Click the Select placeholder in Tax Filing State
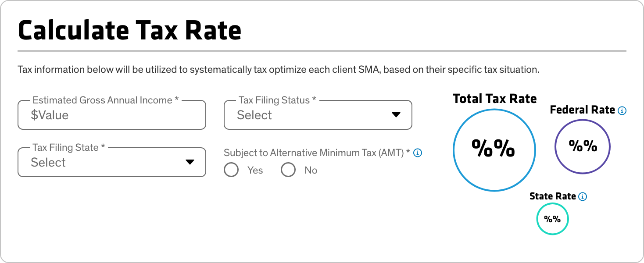Screen dimensions: 644x263 pyautogui.click(x=48, y=163)
